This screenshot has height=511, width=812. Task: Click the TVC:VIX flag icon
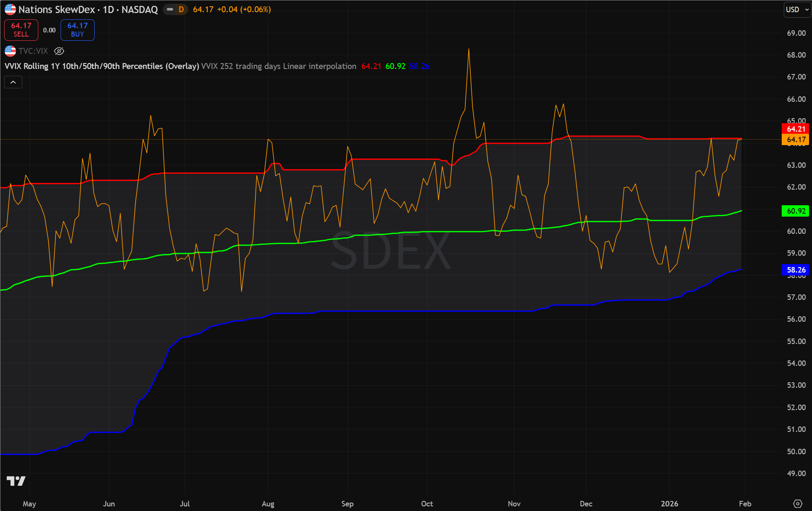tap(10, 51)
